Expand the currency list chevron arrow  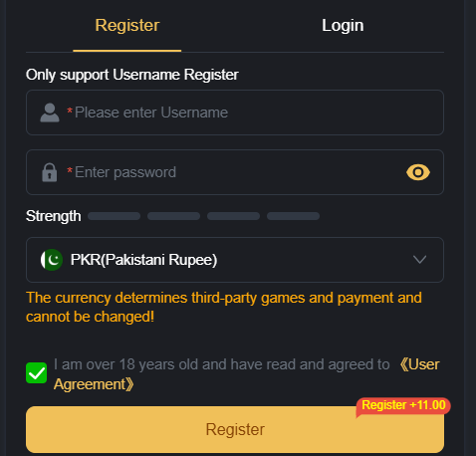419,260
